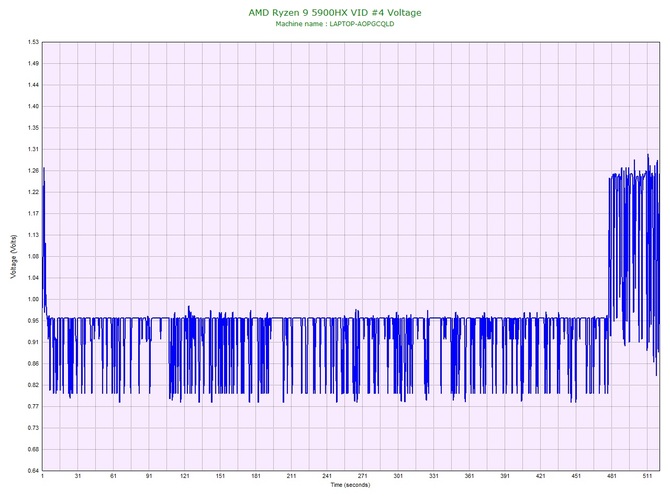Click the 151 seconds time tick label
The width and height of the screenshot is (670, 502).
[x=220, y=476]
